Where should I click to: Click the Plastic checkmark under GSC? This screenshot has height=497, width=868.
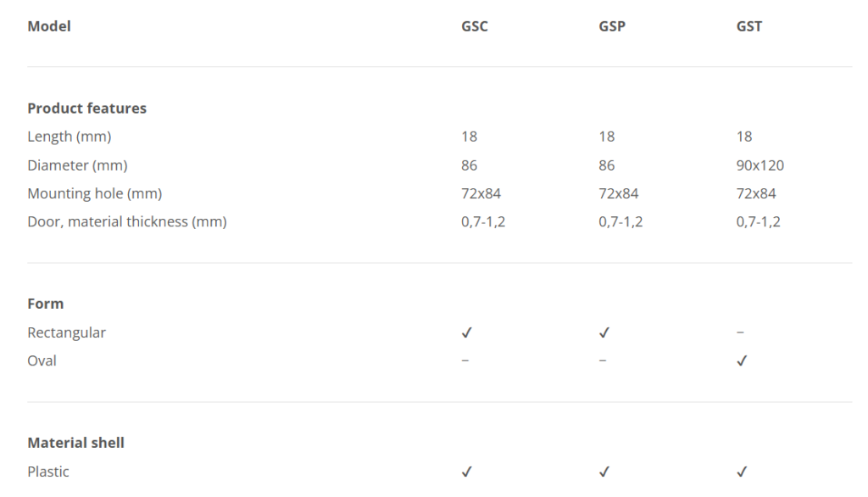466,472
